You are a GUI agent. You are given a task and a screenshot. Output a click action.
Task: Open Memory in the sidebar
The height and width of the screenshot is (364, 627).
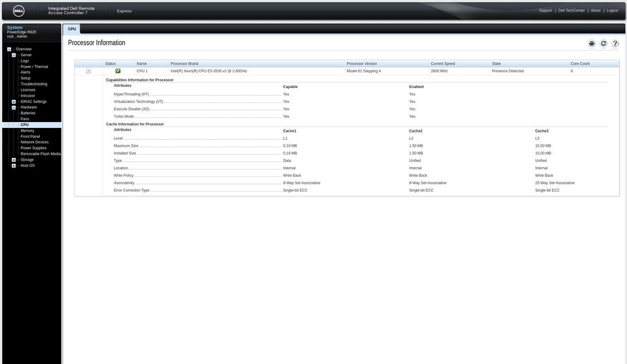click(x=27, y=130)
